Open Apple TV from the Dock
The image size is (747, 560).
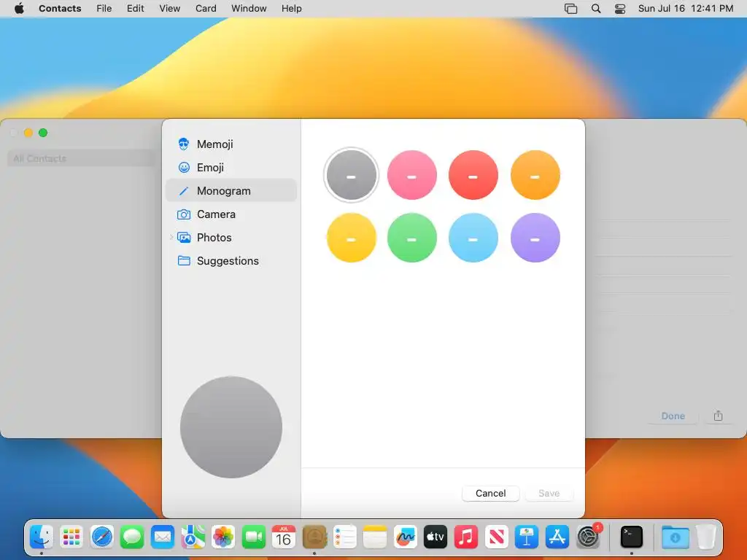tap(436, 537)
